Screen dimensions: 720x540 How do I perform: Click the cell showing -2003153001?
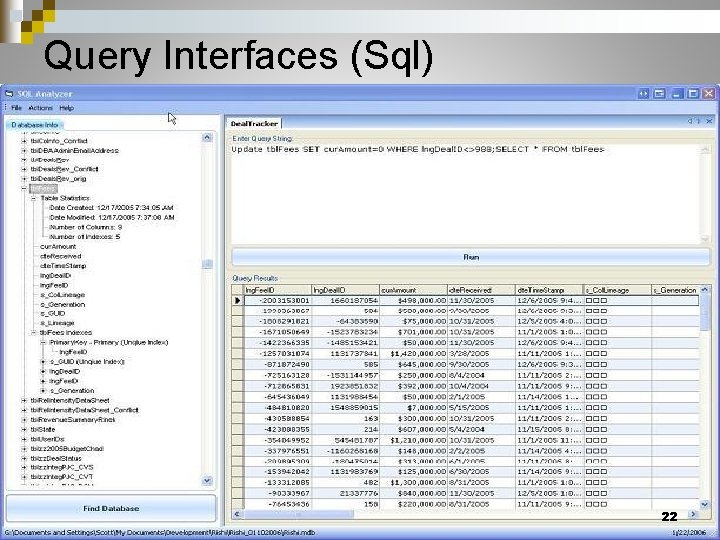[x=277, y=301]
